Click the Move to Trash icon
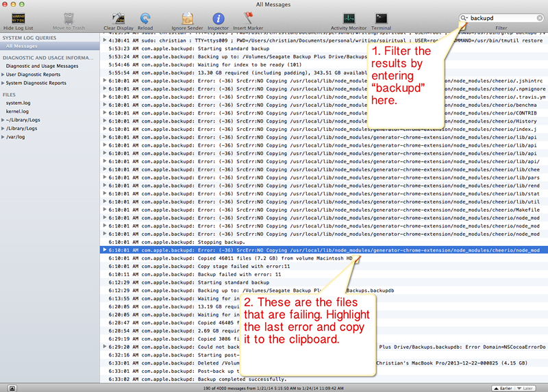Image resolution: width=548 pixels, height=392 pixels. 69,19
